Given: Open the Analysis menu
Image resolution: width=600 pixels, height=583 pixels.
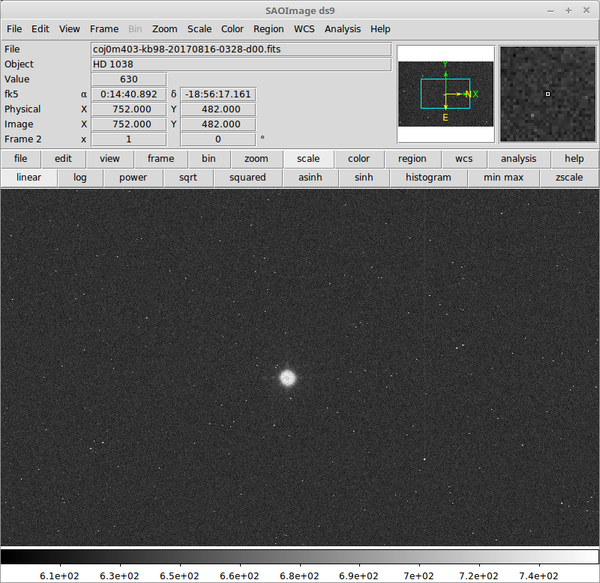Looking at the screenshot, I should click(342, 29).
